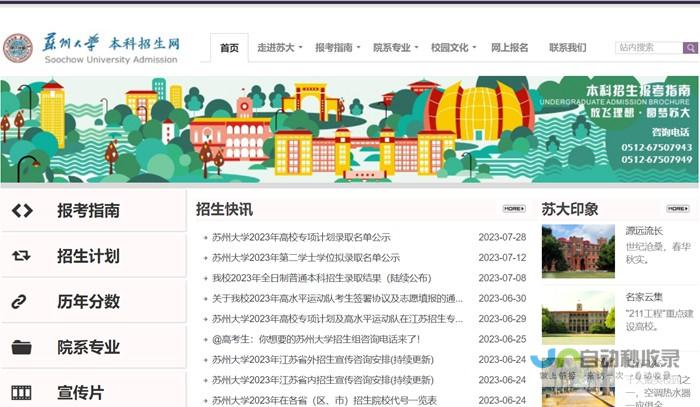
Task: Open the 招生计划 sidebar entry
Action: (x=94, y=256)
